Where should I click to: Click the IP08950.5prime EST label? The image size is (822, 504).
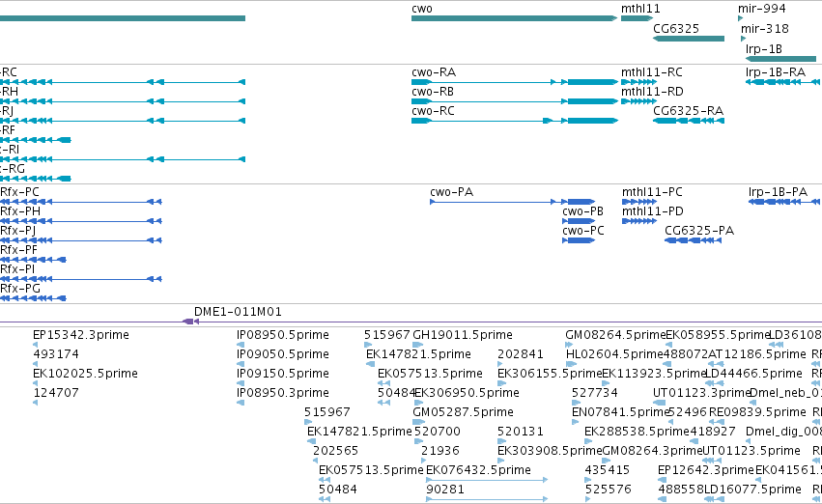click(x=283, y=335)
